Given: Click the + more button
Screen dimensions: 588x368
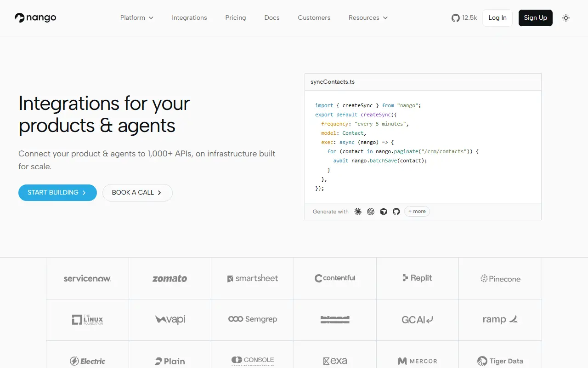Looking at the screenshot, I should [x=417, y=212].
